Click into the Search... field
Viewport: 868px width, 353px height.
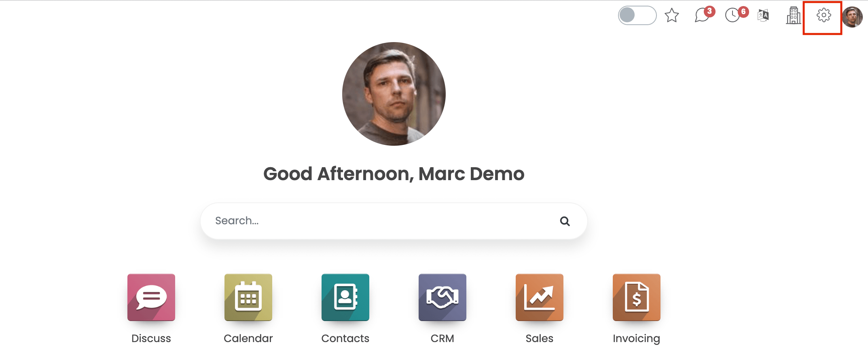tap(380, 221)
